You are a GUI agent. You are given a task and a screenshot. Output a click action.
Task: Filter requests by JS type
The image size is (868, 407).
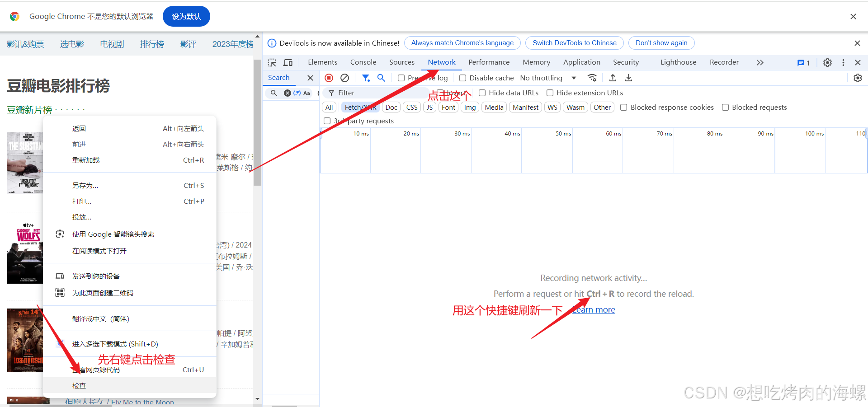tap(429, 108)
